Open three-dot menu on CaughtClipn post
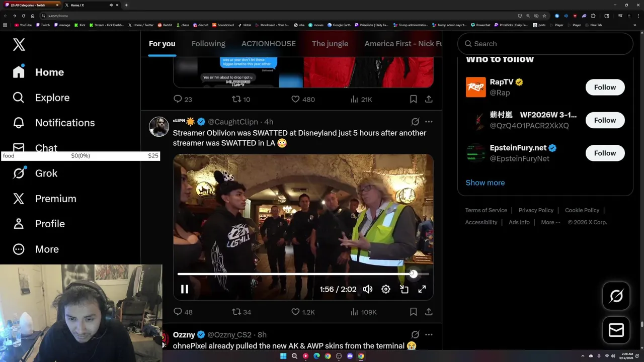 429,122
